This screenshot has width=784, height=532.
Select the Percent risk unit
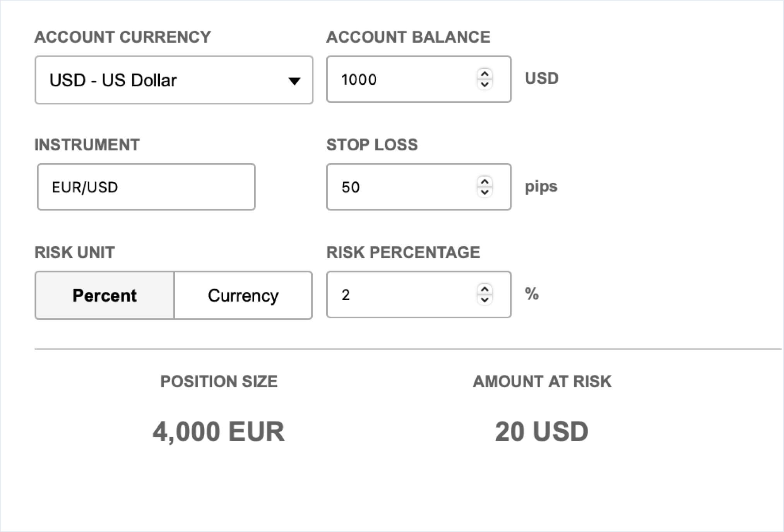(x=104, y=295)
